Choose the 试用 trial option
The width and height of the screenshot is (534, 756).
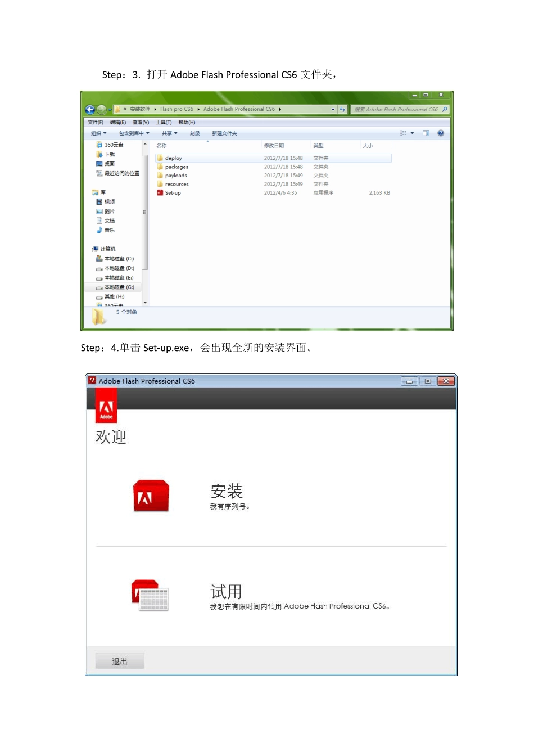tap(227, 591)
